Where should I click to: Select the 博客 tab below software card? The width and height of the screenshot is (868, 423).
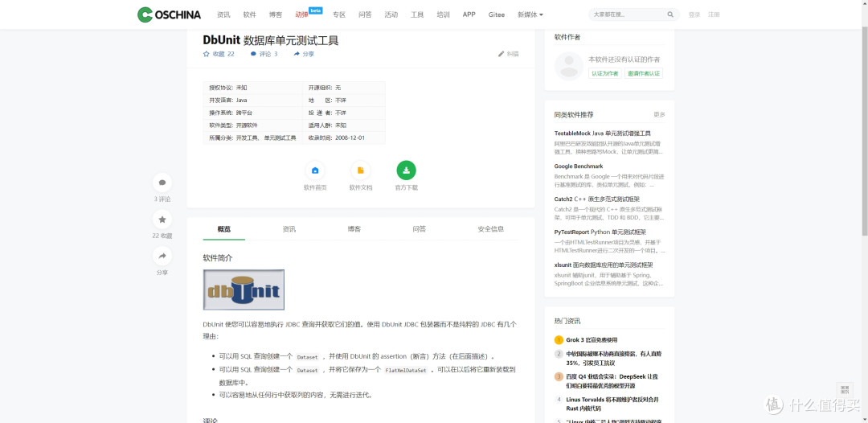[354, 229]
